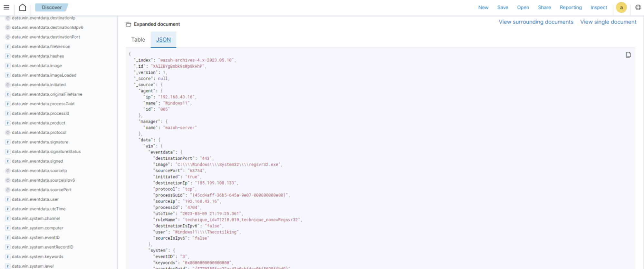
Task: Click the Discover breadcrumb
Action: pos(52,7)
